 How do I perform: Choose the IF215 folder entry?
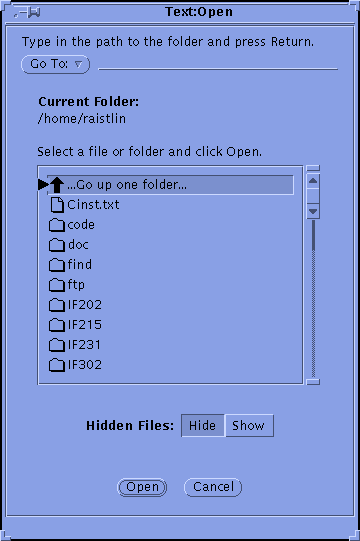pyautogui.click(x=75, y=325)
